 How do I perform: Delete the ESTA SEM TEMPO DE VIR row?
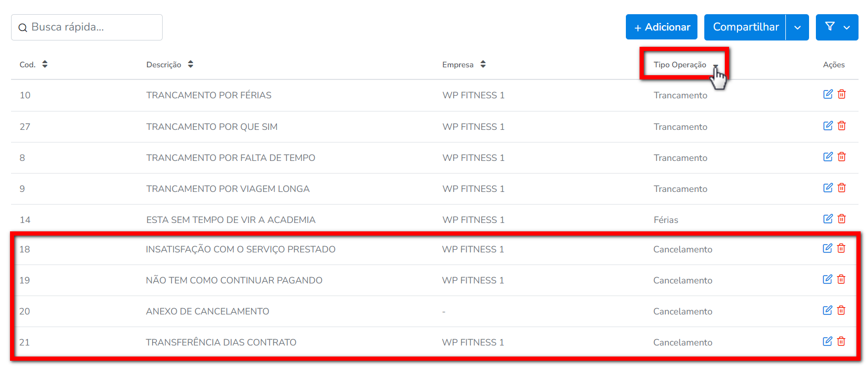[842, 219]
